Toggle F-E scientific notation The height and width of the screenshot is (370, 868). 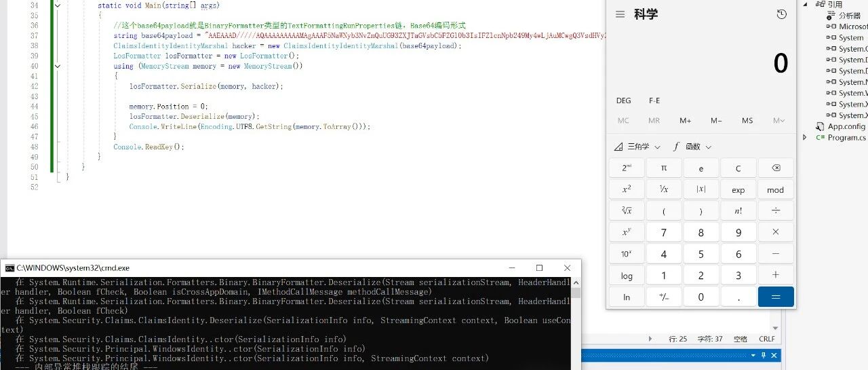654,100
